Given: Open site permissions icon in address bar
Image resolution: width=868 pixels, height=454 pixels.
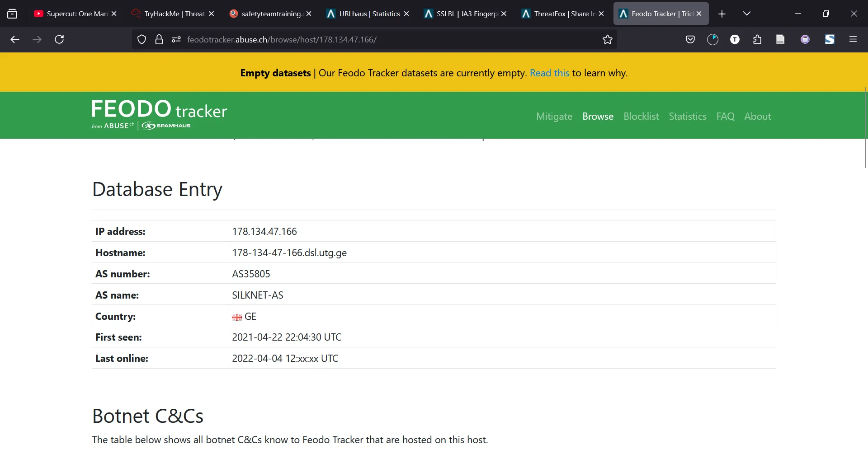Looking at the screenshot, I should [x=176, y=39].
